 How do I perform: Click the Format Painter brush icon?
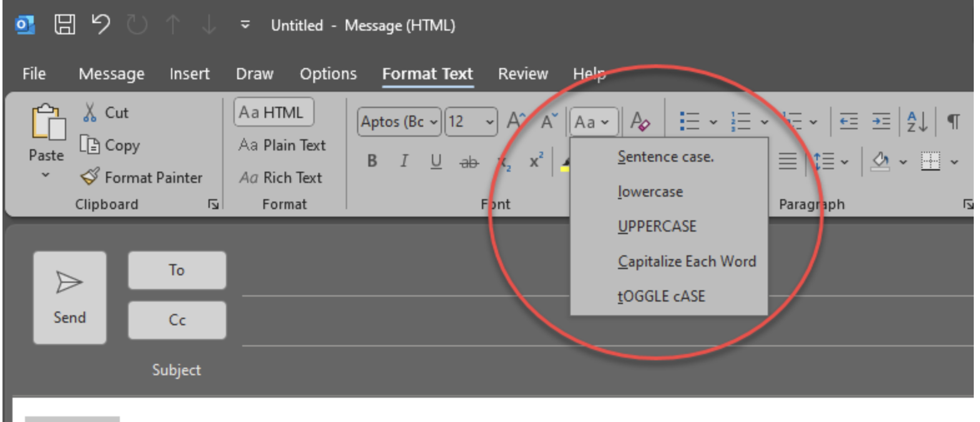click(x=90, y=177)
